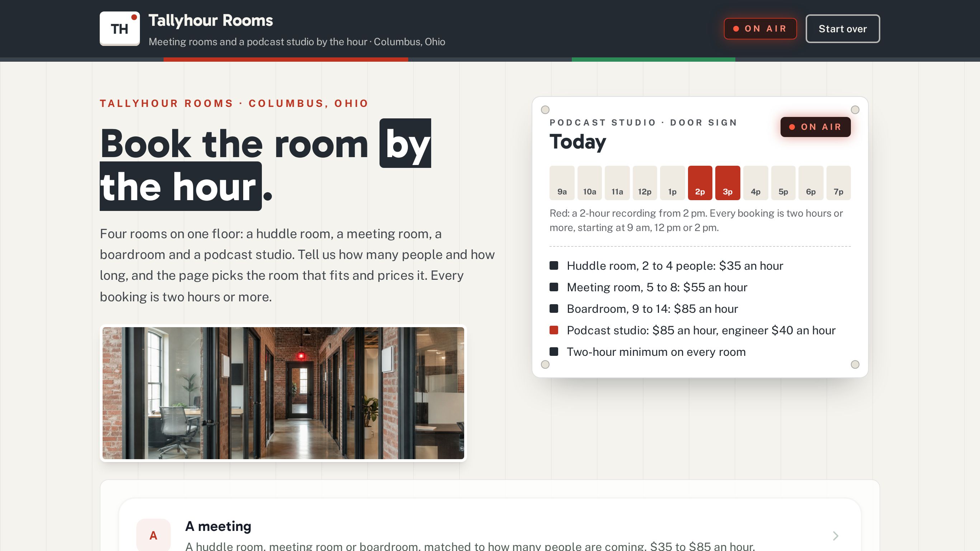Select the 9a time slot
Image resolution: width=980 pixels, height=551 pixels.
(562, 183)
